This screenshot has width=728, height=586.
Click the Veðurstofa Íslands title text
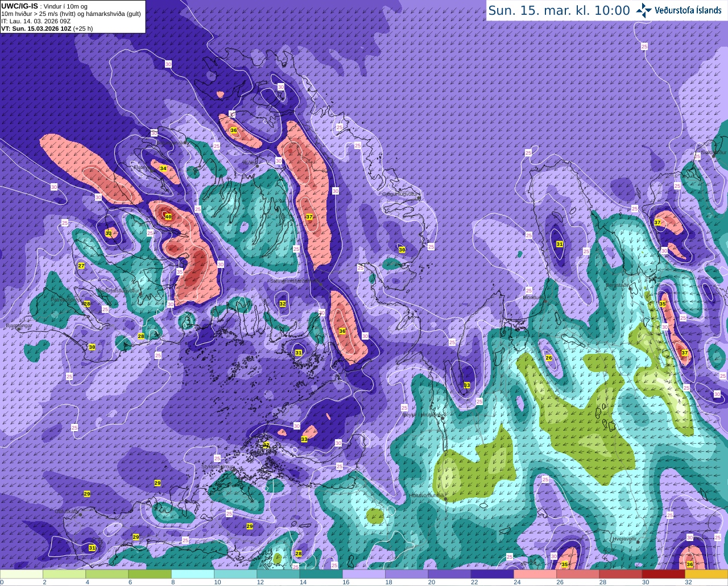(x=689, y=10)
